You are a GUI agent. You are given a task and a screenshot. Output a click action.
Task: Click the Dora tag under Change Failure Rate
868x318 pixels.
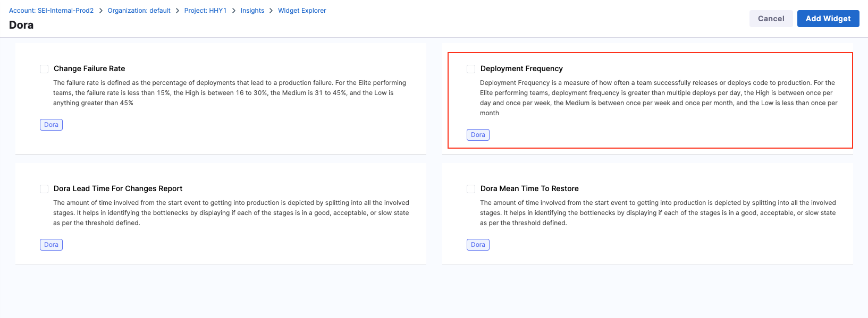click(x=51, y=125)
